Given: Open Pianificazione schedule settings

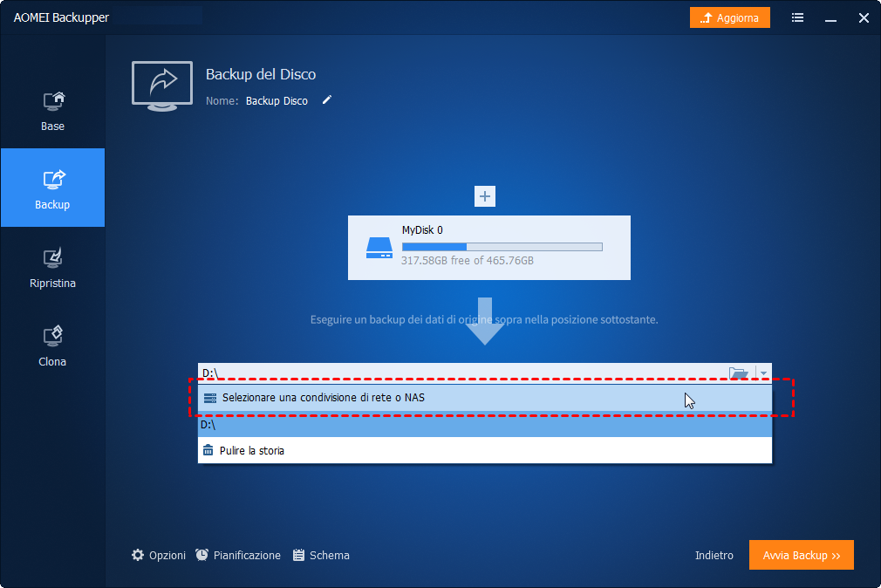Looking at the screenshot, I should 238,556.
